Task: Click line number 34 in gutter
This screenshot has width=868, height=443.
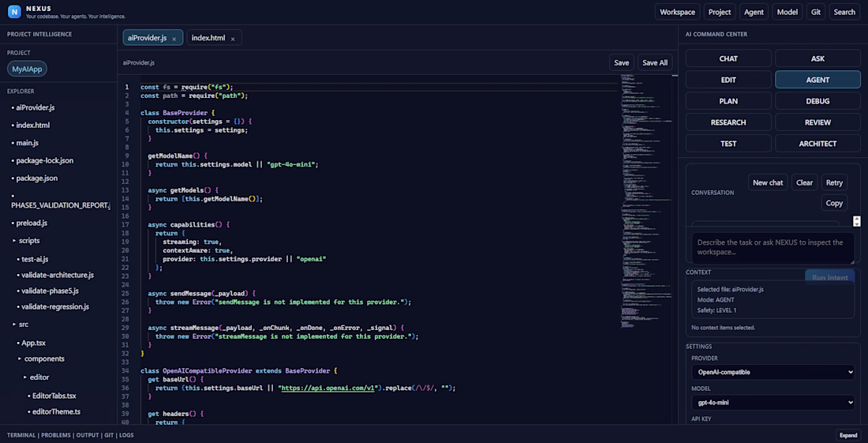Action: coord(126,370)
